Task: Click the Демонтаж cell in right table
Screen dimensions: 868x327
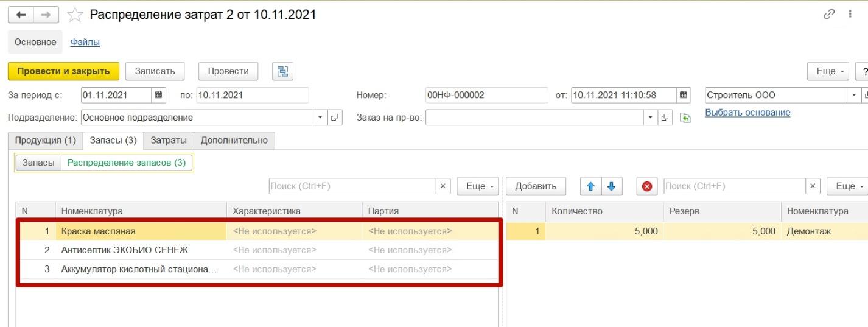Action: tap(824, 231)
